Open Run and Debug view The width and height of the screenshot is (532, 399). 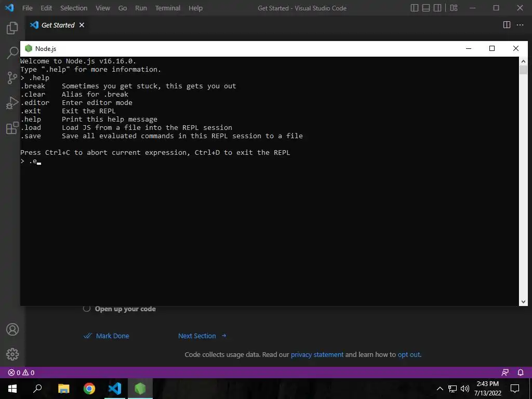12,103
